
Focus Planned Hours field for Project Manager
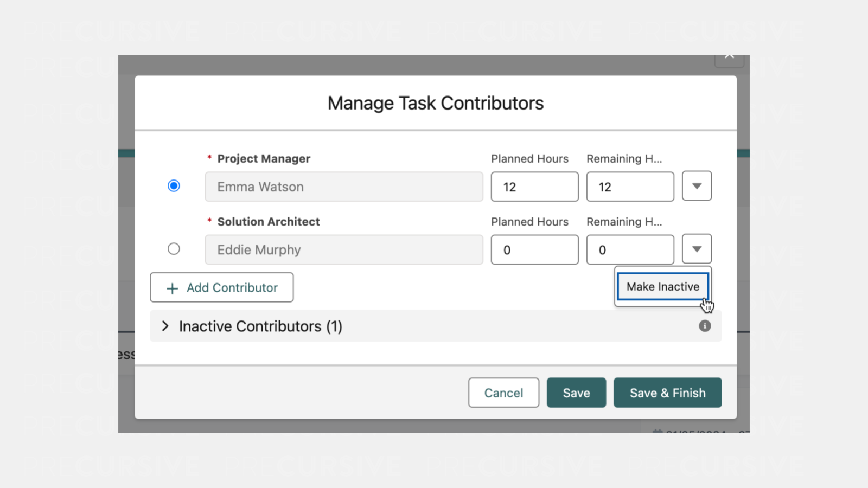click(x=535, y=187)
